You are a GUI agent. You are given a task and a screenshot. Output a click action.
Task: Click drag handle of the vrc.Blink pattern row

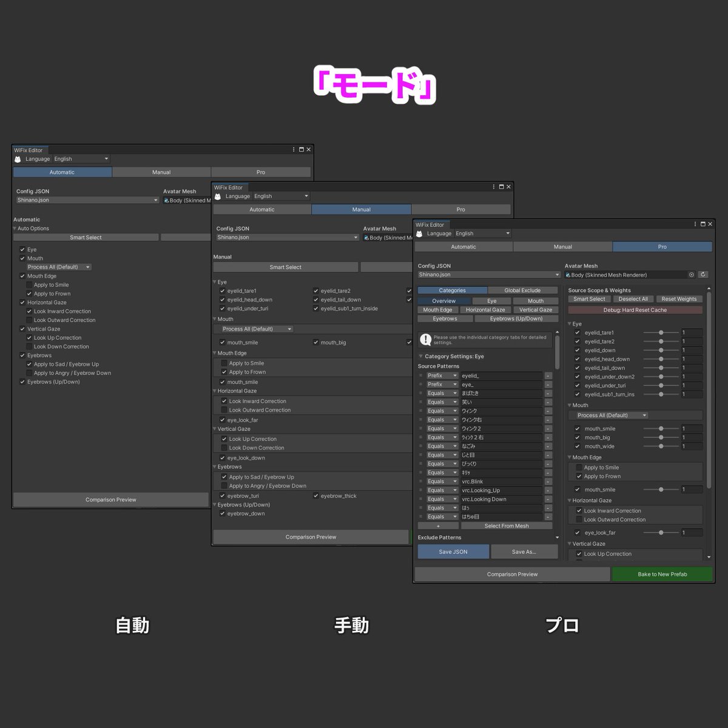point(420,482)
